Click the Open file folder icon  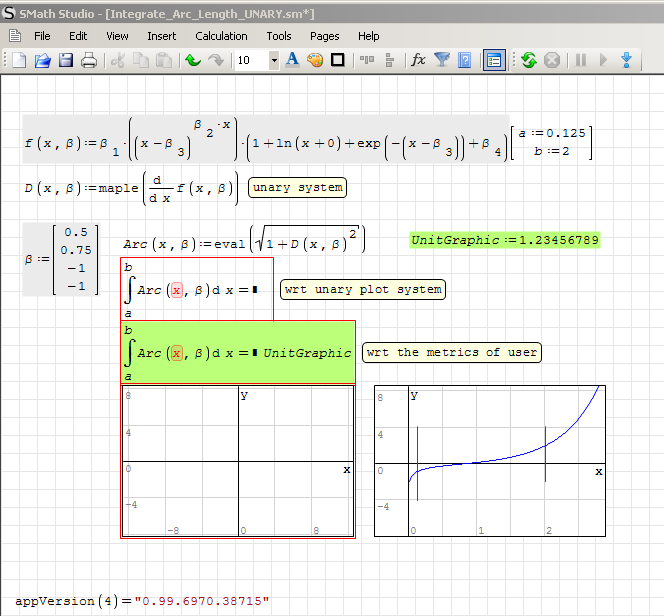(x=42, y=60)
